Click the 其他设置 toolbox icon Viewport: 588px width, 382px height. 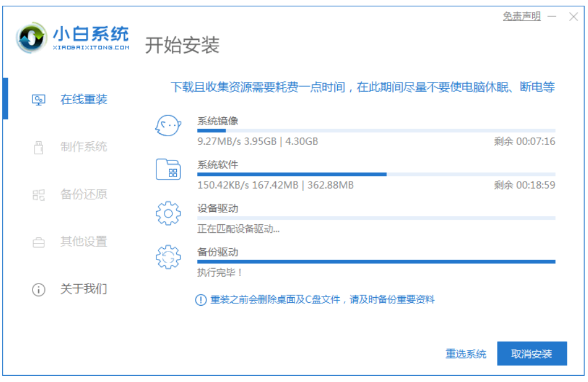[38, 242]
